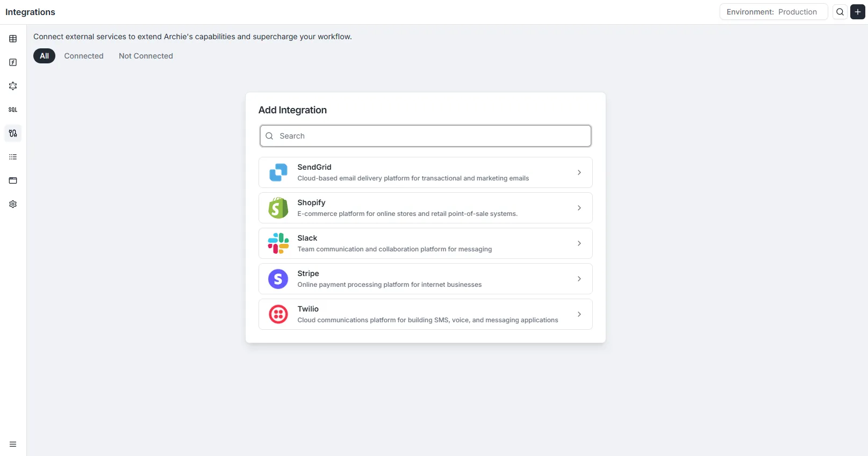
Task: Select the All filter pill
Action: (44, 56)
